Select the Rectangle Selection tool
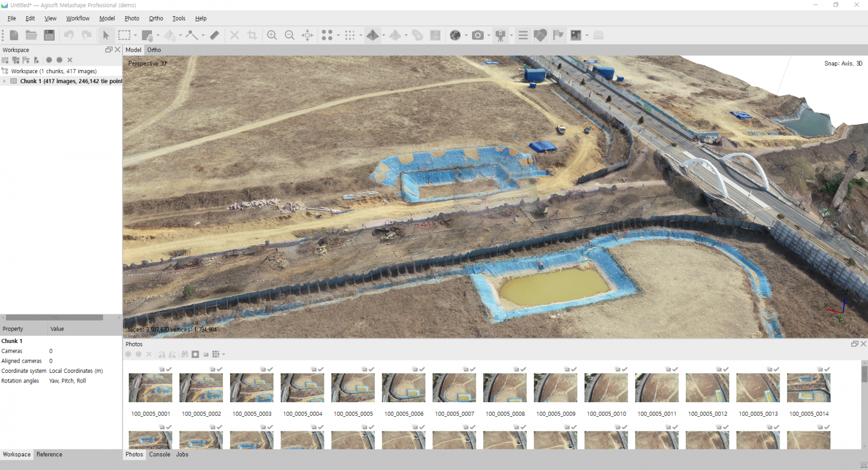The image size is (868, 470). coord(124,35)
